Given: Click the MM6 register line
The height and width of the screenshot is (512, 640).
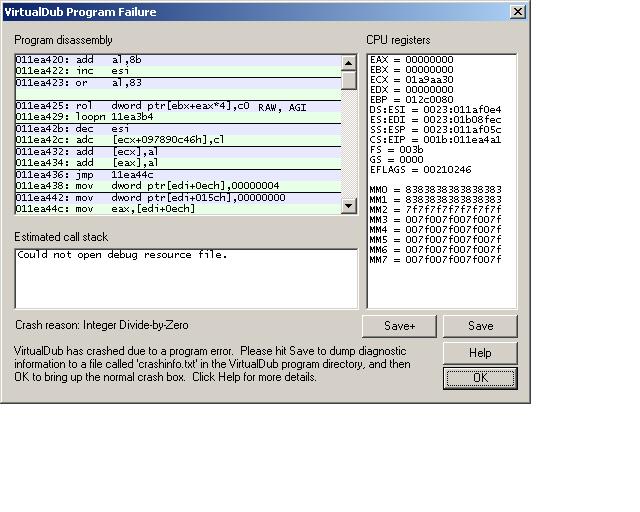Looking at the screenshot, I should pos(435,250).
